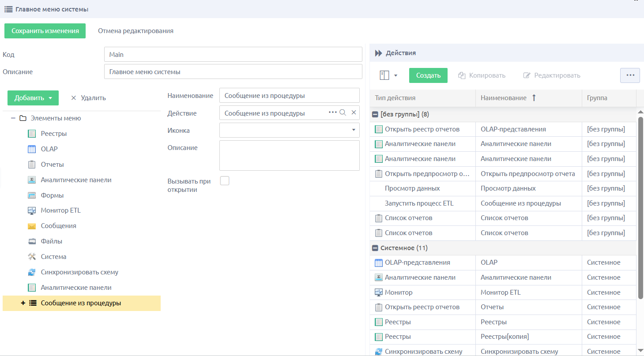This screenshot has height=356, width=644.
Task: Select the Сообщения envelope icon
Action: coord(31,226)
